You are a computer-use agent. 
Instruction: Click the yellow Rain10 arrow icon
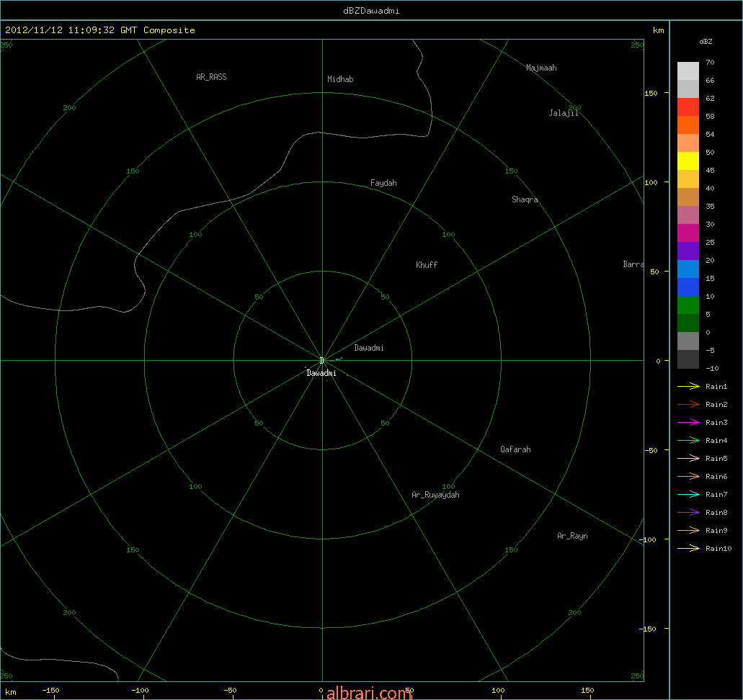688,549
